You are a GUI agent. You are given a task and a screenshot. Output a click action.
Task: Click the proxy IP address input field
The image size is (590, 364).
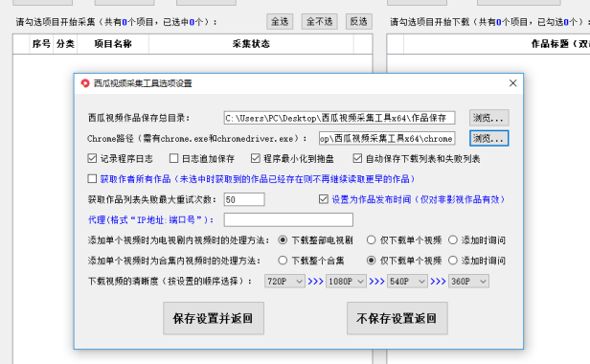[x=288, y=219]
